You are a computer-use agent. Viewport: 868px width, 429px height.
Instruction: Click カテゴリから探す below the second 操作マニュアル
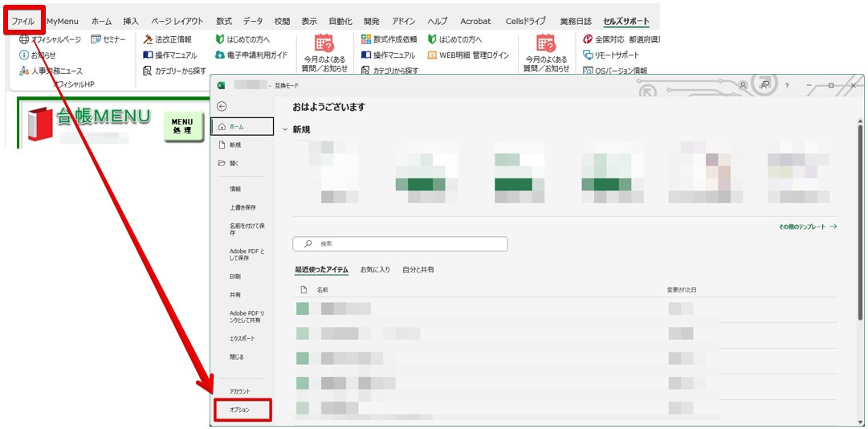click(x=389, y=71)
